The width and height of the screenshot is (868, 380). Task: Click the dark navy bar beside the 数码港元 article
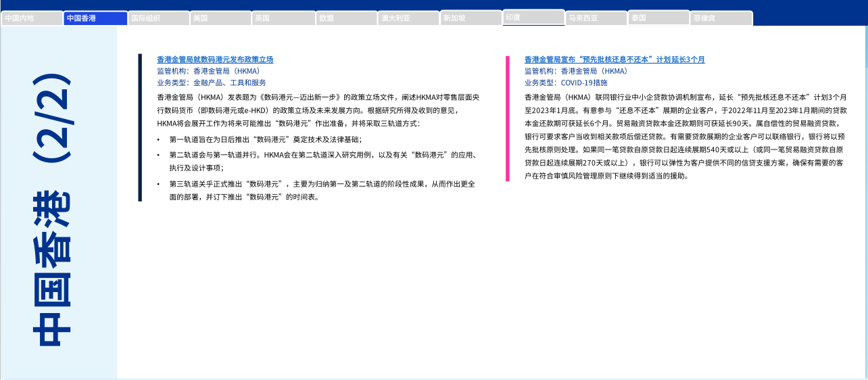[x=140, y=128]
